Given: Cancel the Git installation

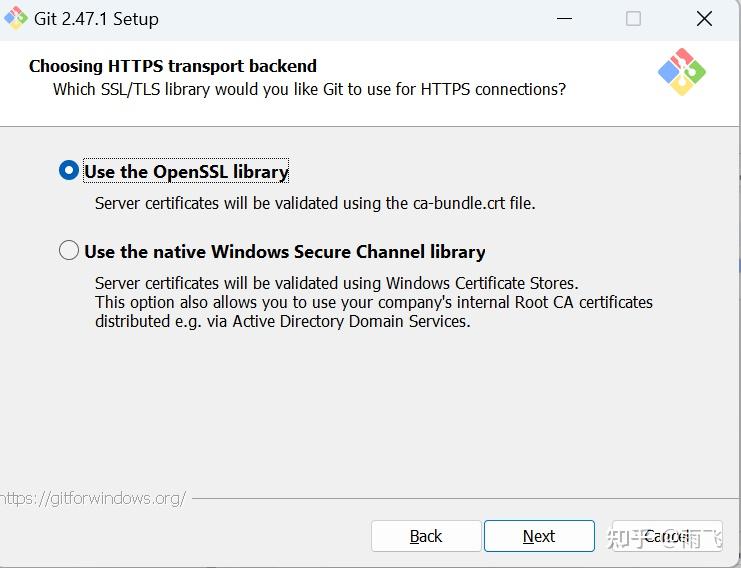Looking at the screenshot, I should pyautogui.click(x=665, y=536).
